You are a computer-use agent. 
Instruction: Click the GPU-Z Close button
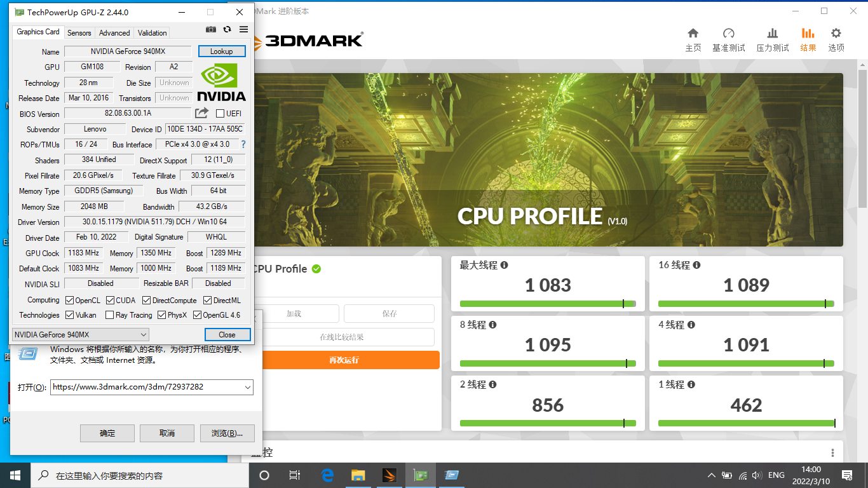pyautogui.click(x=227, y=334)
